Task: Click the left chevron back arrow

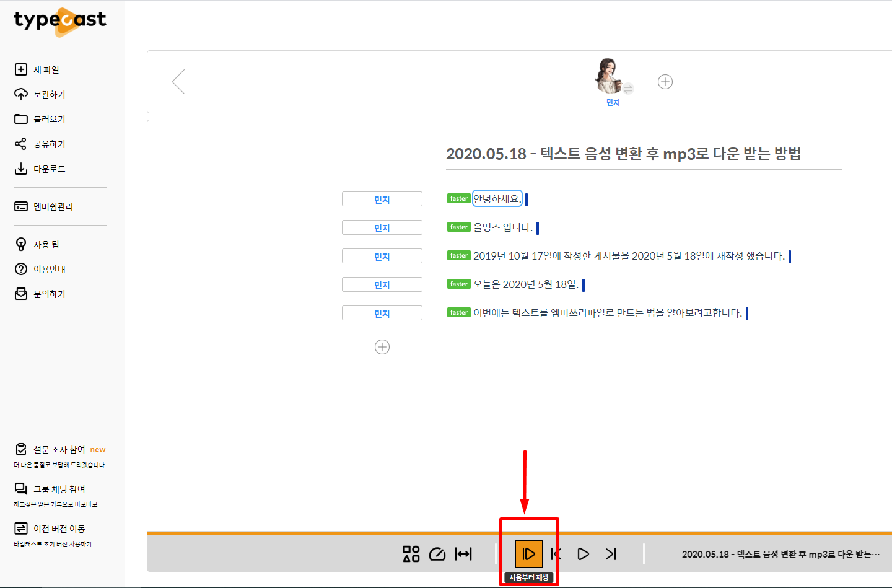Action: [x=178, y=81]
